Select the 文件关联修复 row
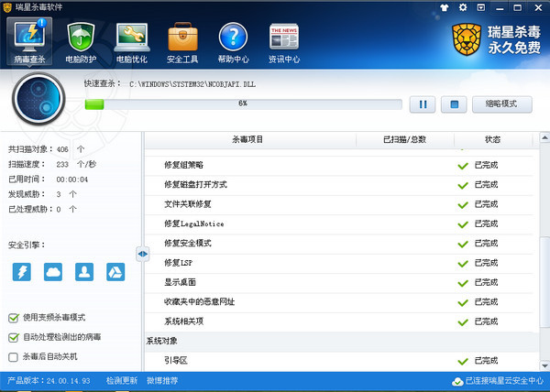The height and width of the screenshot is (392, 550). [339, 204]
